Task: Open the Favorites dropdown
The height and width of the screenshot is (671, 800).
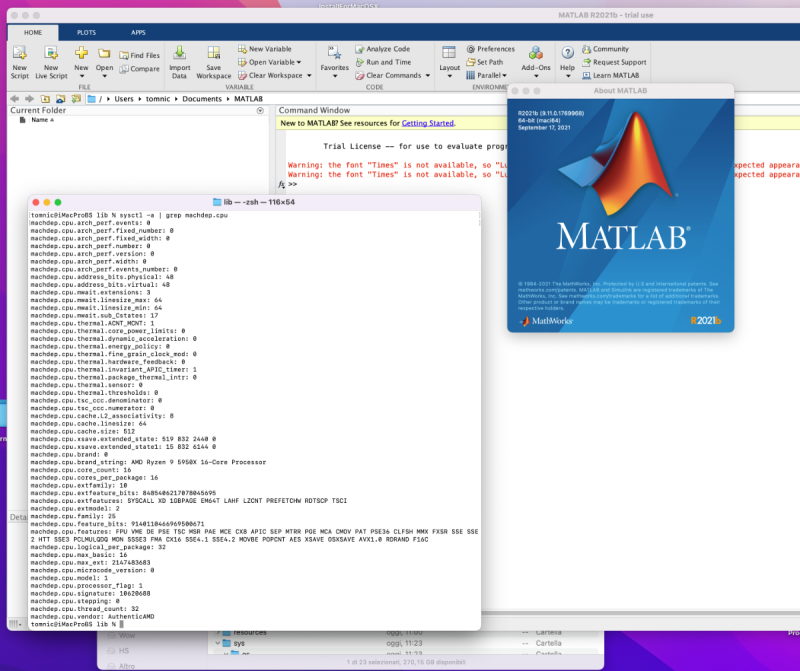Action: (334, 76)
